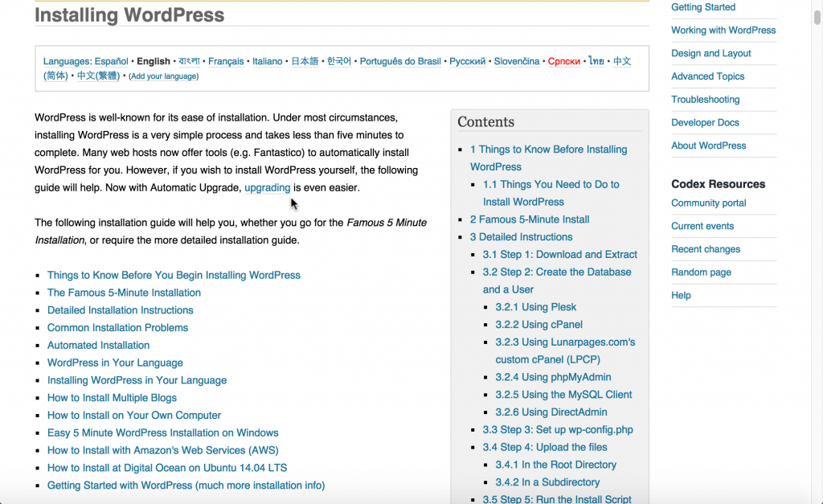
Task: Select the 日本語 language link
Action: pos(305,61)
